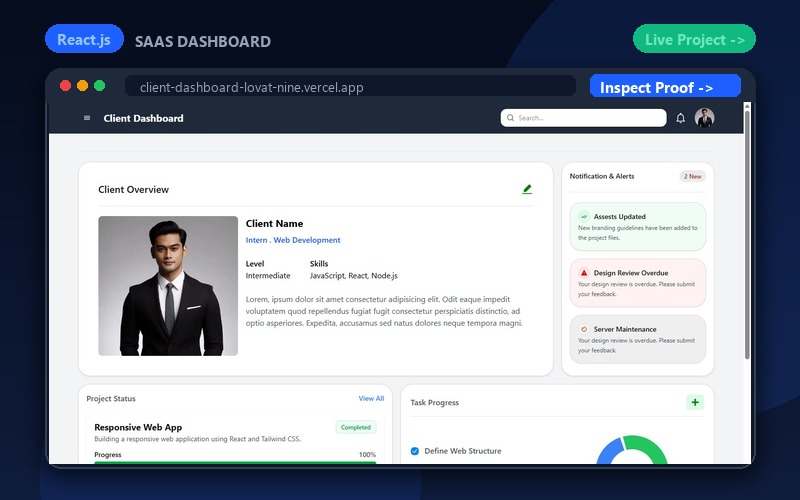
Task: Click the yellow minimize window dot
Action: 83,86
